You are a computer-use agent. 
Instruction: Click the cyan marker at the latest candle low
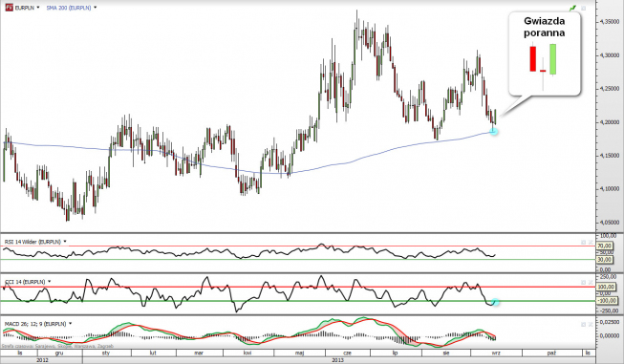click(493, 131)
